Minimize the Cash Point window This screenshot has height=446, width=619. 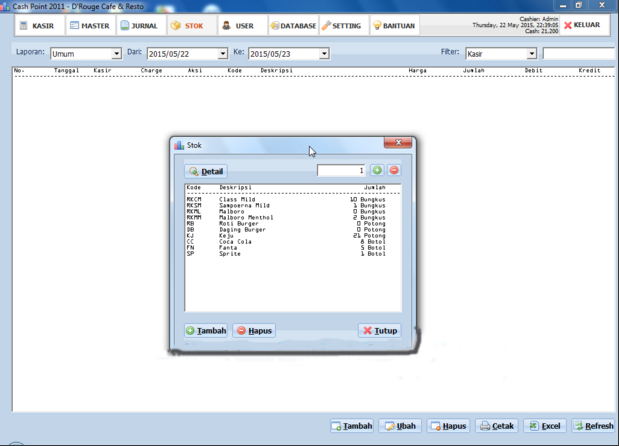tap(563, 6)
